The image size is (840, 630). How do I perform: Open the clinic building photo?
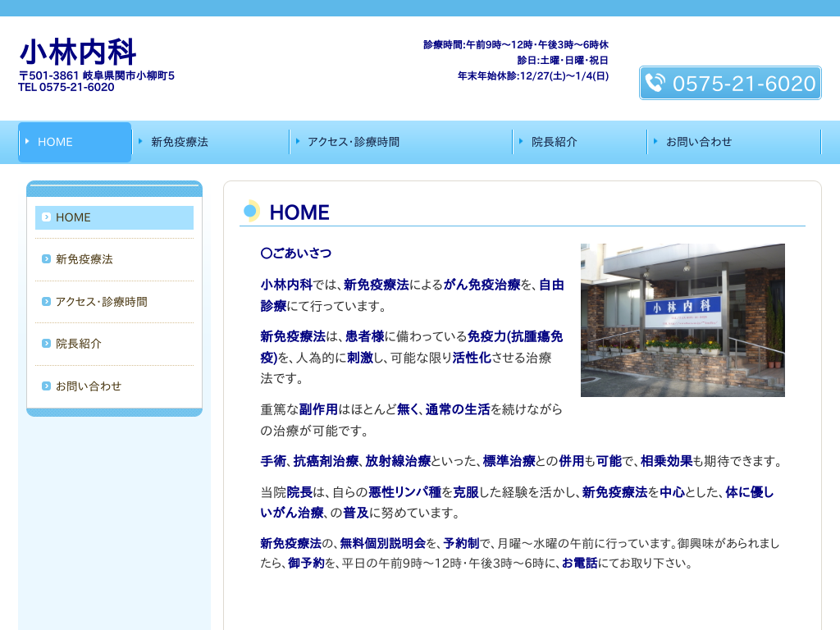tap(682, 320)
